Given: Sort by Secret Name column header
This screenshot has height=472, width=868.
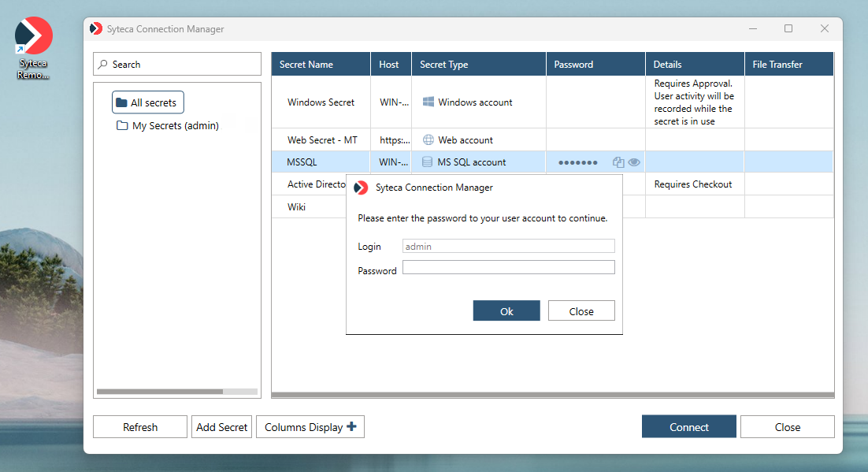Looking at the screenshot, I should 321,65.
